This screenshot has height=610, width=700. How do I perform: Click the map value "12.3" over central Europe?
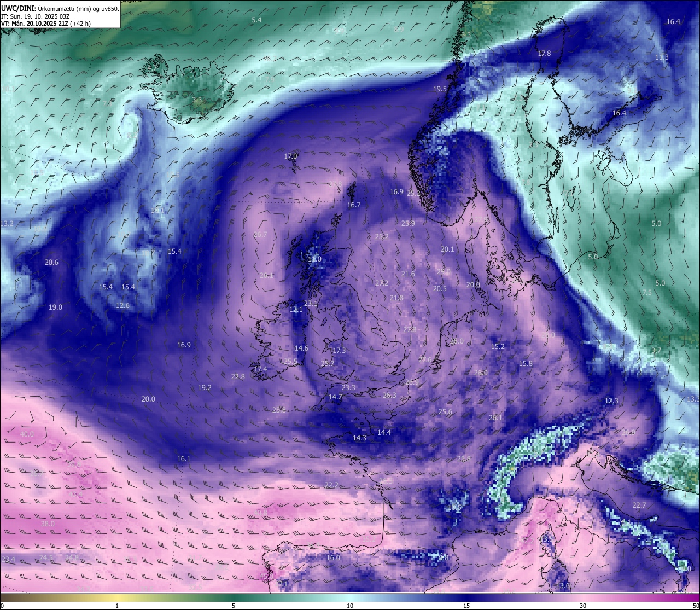click(611, 401)
